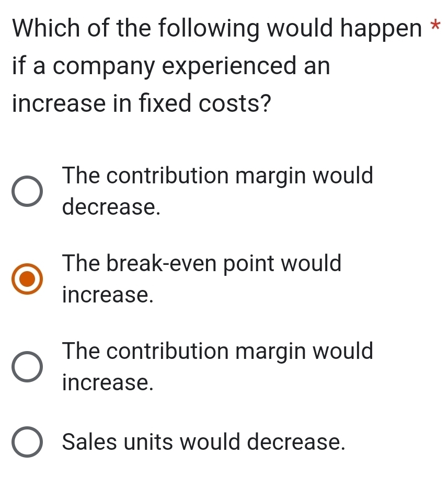
Task: Click the question line 'if a company experienced an'
Action: coord(171,66)
